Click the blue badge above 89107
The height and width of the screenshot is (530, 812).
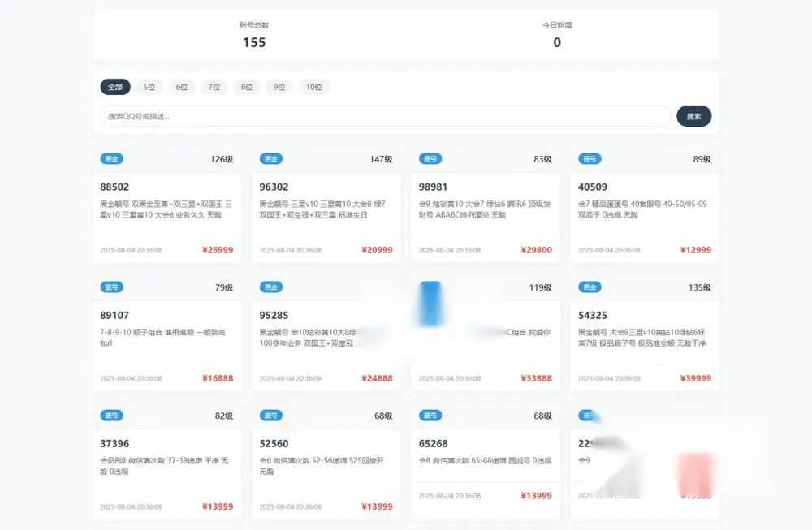(x=112, y=287)
